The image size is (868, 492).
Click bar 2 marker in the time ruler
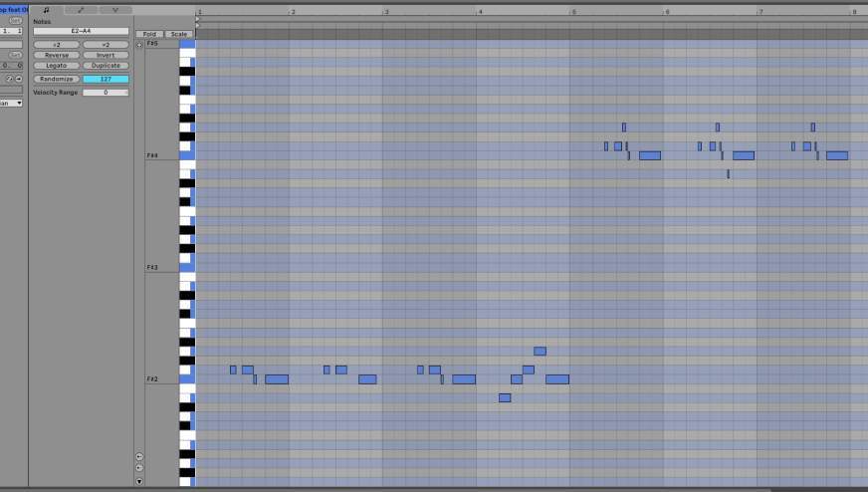click(293, 12)
